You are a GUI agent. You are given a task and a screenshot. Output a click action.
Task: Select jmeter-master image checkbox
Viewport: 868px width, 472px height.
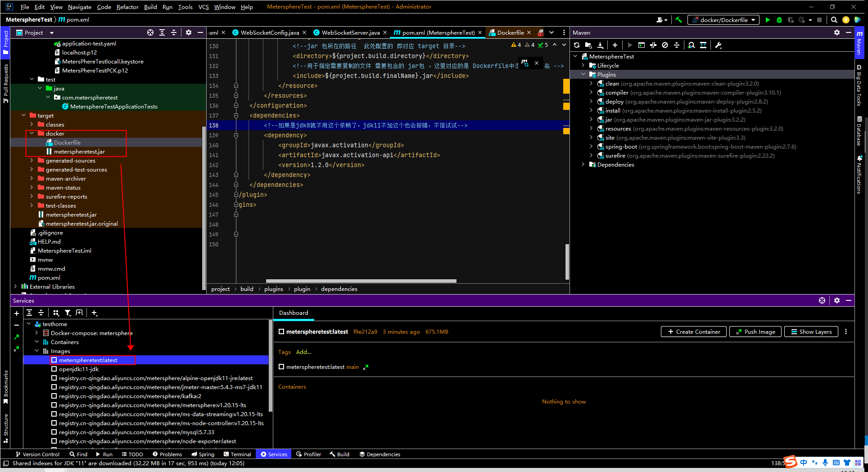[54, 387]
